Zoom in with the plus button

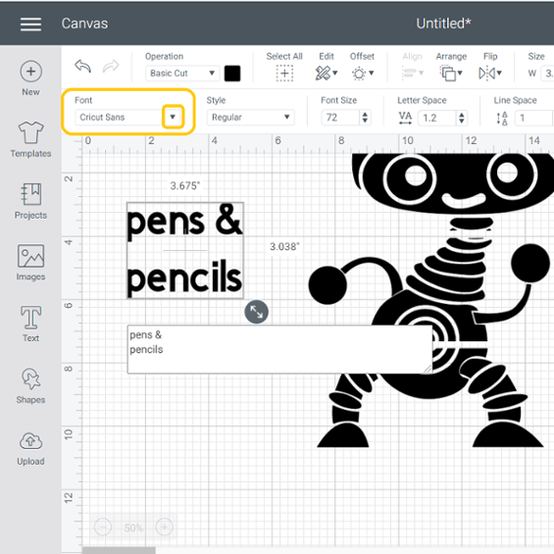[164, 527]
